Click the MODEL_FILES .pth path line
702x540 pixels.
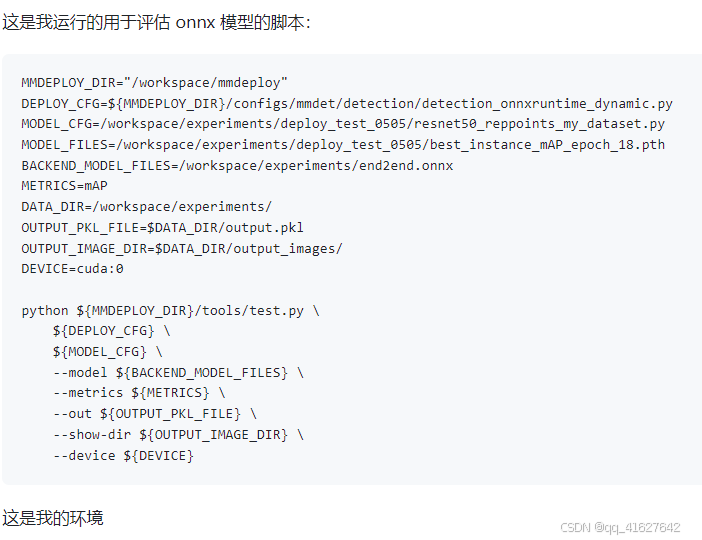coord(343,145)
